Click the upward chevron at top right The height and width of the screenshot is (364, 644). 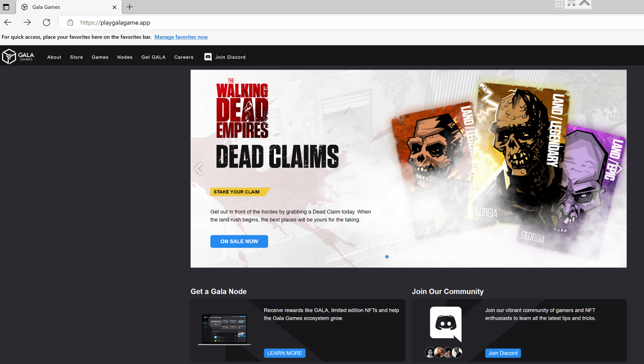tap(584, 3)
